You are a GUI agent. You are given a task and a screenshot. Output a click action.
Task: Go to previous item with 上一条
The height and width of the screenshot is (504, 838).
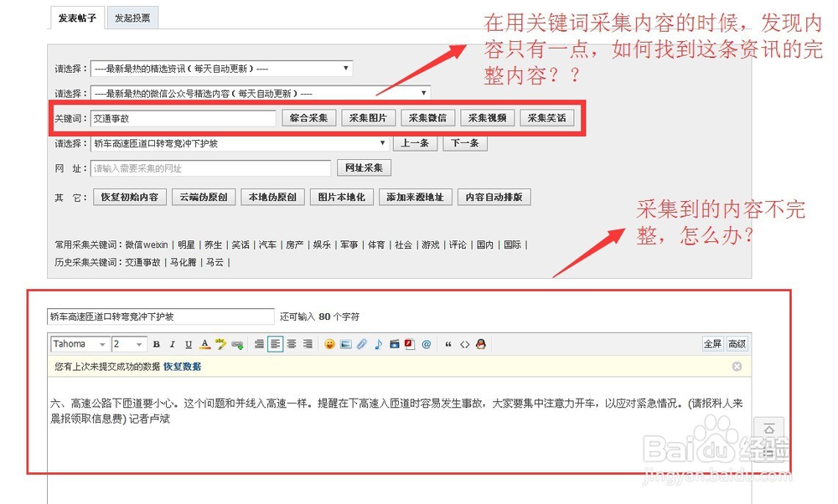click(416, 143)
